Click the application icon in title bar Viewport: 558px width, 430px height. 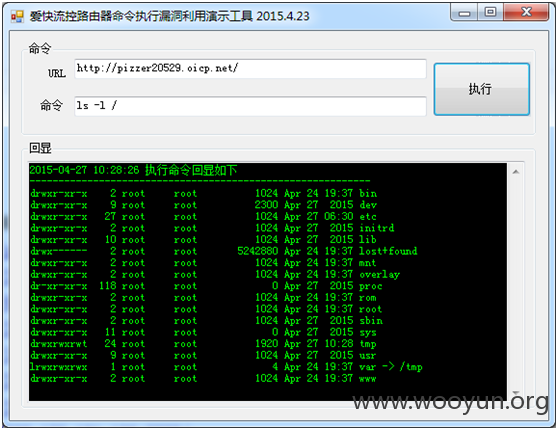tap(17, 16)
